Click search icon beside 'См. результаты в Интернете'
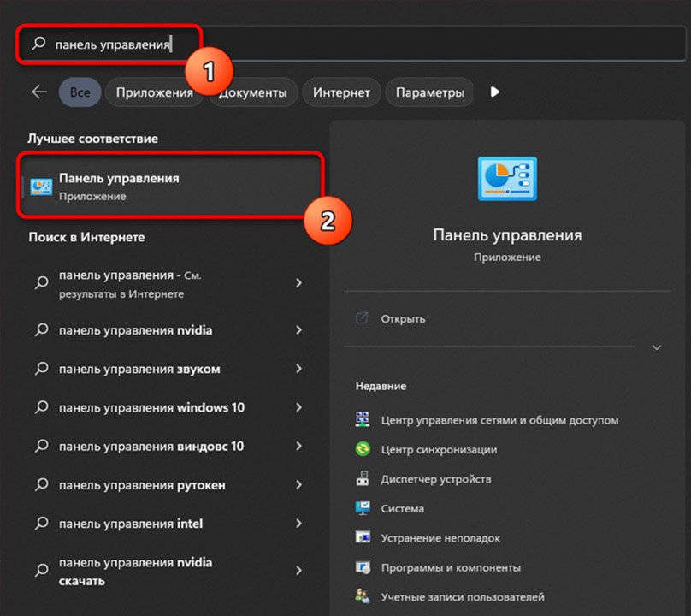 pyautogui.click(x=41, y=282)
